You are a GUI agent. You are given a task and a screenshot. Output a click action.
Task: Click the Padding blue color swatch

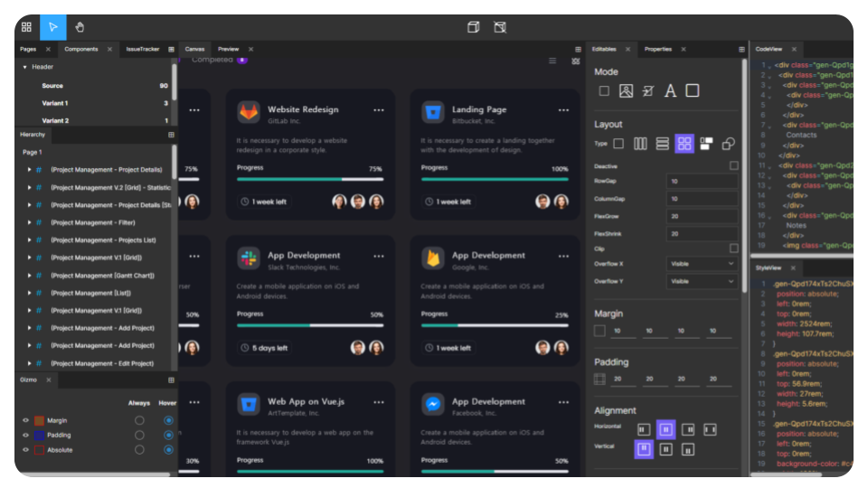pyautogui.click(x=39, y=435)
